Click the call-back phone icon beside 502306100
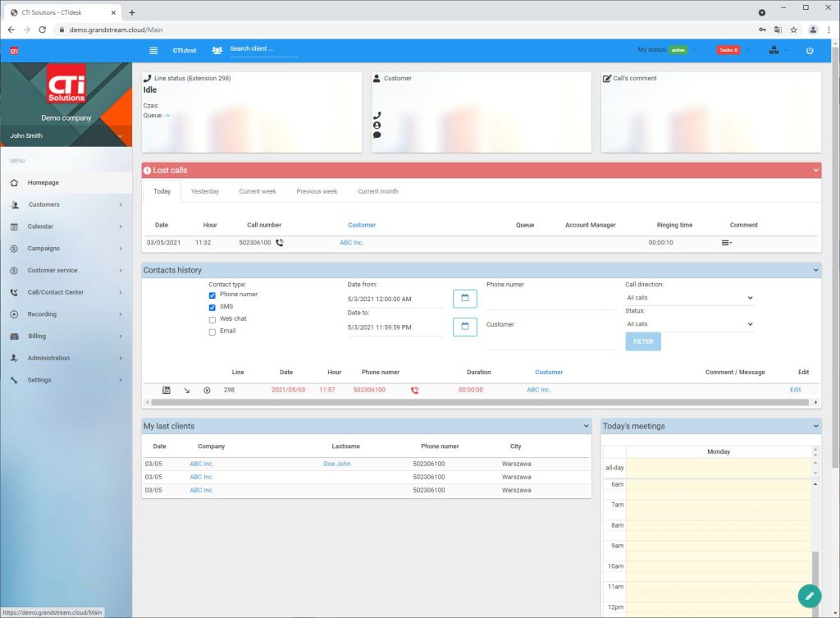 coord(280,243)
